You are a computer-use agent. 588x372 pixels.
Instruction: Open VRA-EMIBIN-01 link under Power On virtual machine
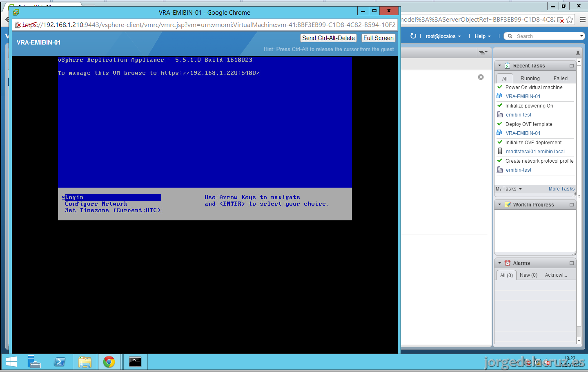pos(523,96)
